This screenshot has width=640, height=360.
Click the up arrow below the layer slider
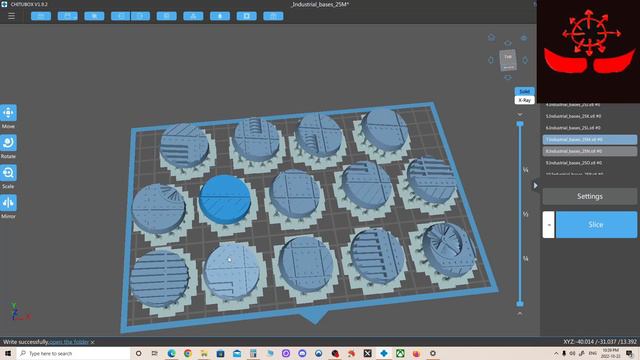[x=520, y=313]
